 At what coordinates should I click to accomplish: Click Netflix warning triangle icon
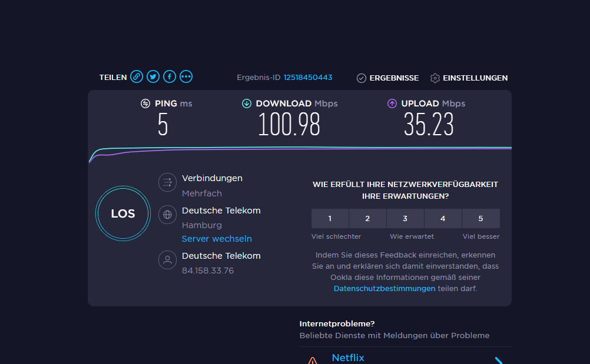click(x=313, y=360)
